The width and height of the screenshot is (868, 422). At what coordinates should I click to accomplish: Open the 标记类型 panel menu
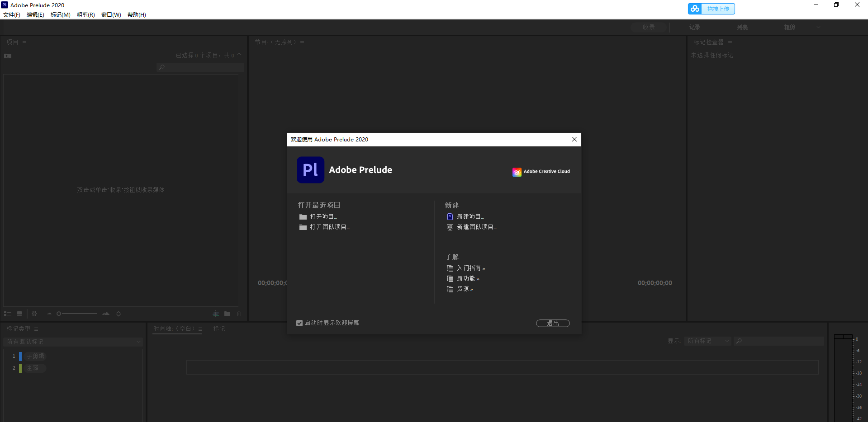point(36,329)
